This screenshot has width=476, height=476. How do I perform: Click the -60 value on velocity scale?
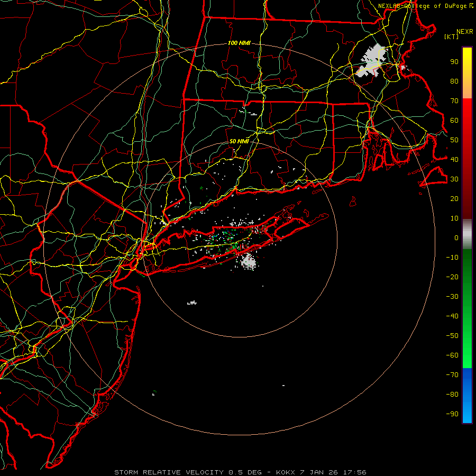tap(452, 355)
